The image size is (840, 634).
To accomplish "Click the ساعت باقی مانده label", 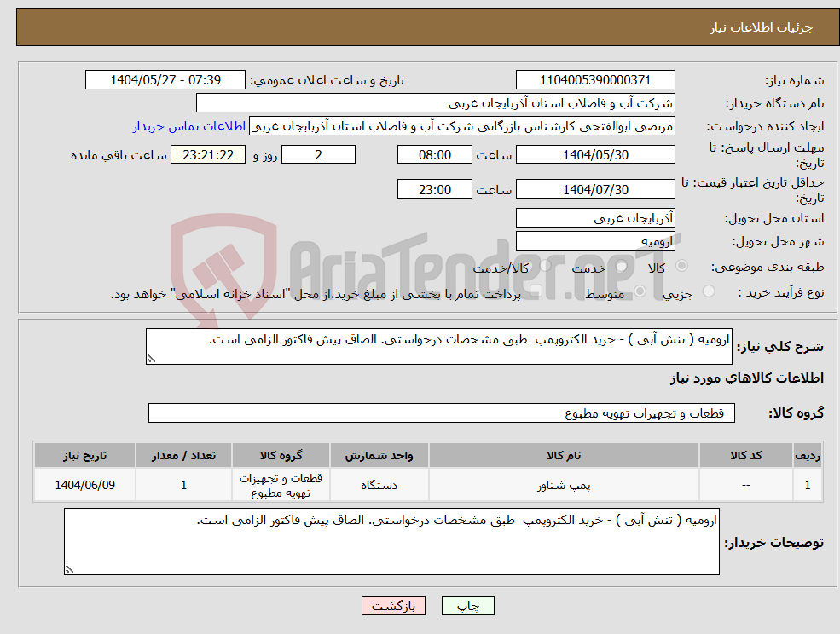I will pyautogui.click(x=119, y=155).
